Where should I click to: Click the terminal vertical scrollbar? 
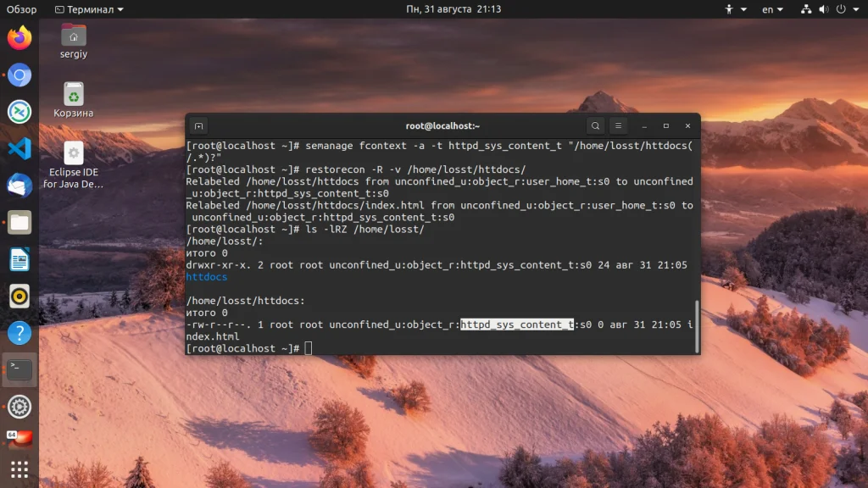(x=697, y=326)
